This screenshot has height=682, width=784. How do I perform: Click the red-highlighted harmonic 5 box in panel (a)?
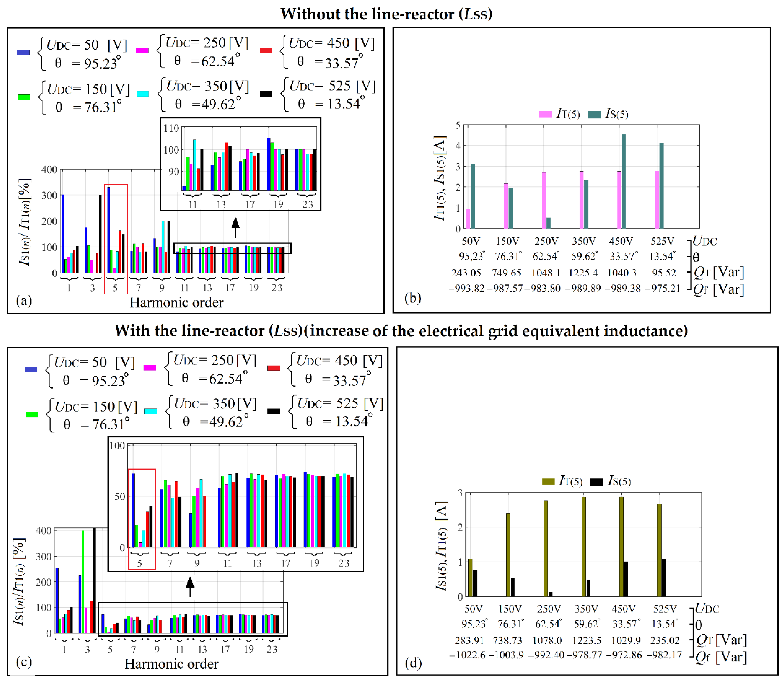(116, 239)
